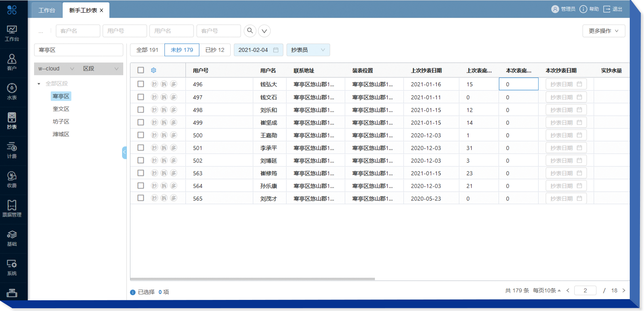Go to previous page arrow

click(x=568, y=290)
